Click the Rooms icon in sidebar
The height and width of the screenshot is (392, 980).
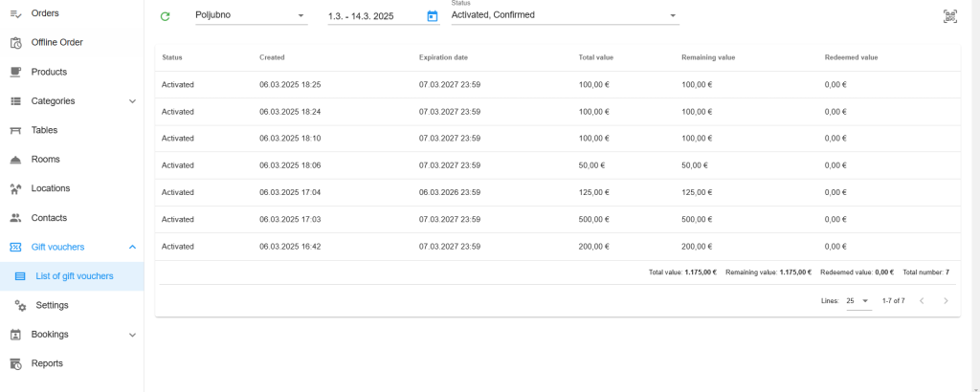pyautogui.click(x=16, y=159)
